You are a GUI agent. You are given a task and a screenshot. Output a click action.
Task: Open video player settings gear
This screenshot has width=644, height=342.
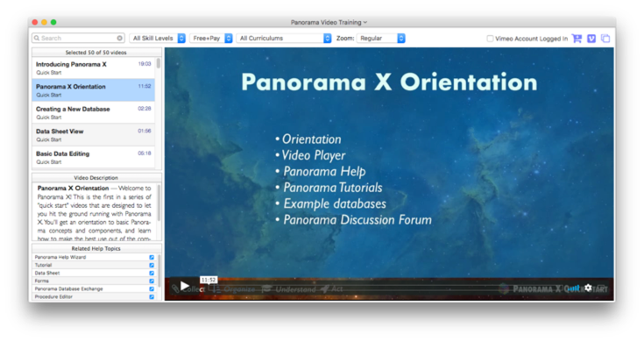588,288
